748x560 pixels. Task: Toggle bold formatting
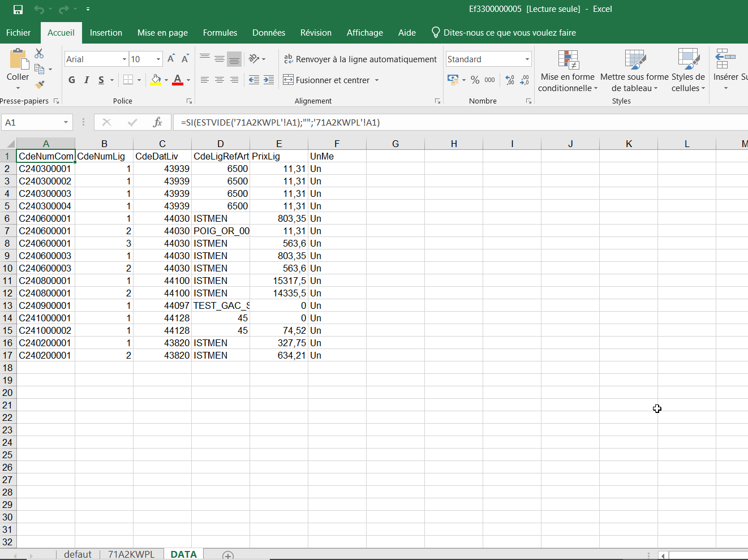click(72, 80)
